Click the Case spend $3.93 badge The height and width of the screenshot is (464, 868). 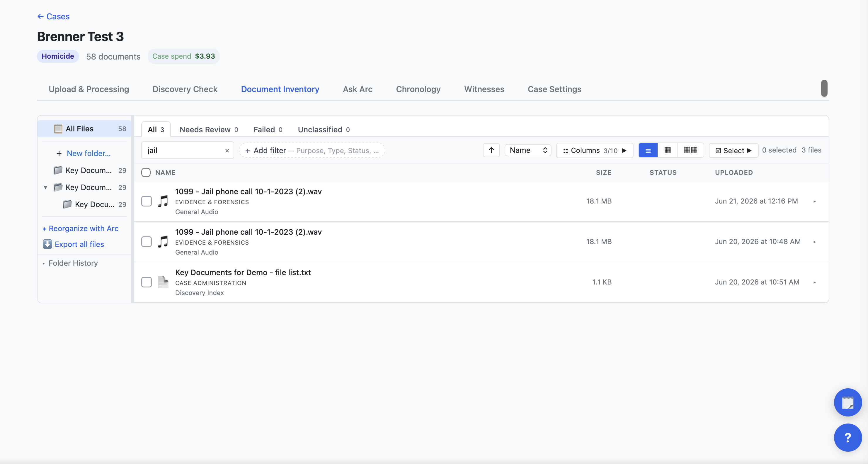[x=183, y=56]
